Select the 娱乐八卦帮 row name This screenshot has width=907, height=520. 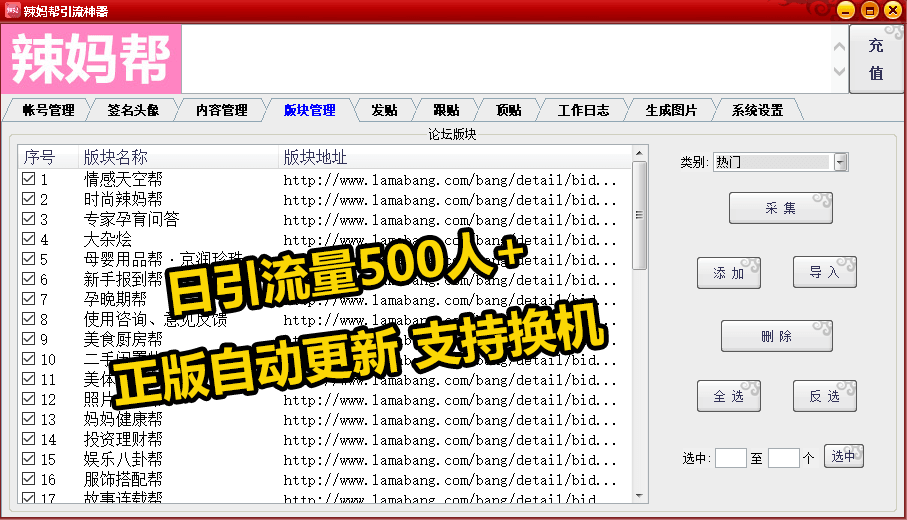(x=123, y=459)
